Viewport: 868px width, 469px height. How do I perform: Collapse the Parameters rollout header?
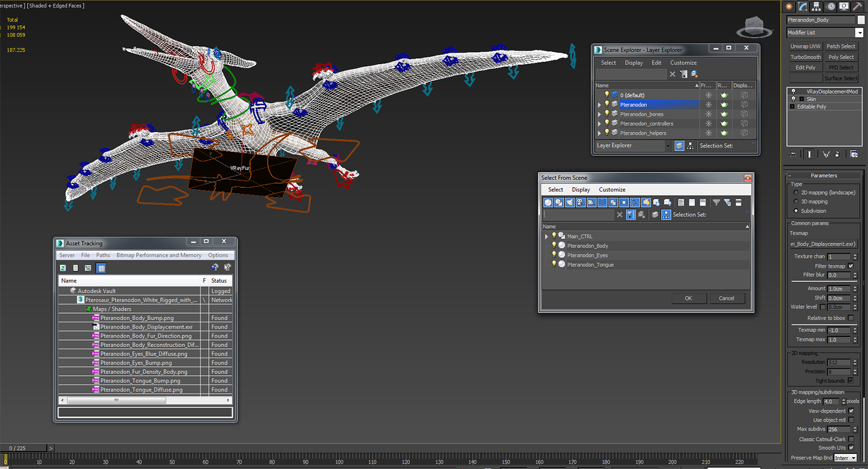pos(823,175)
